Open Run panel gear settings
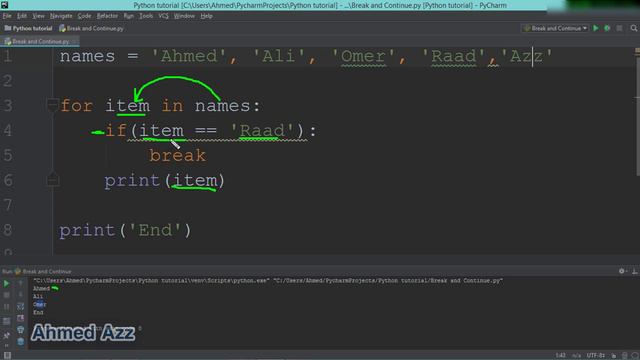 (622, 271)
